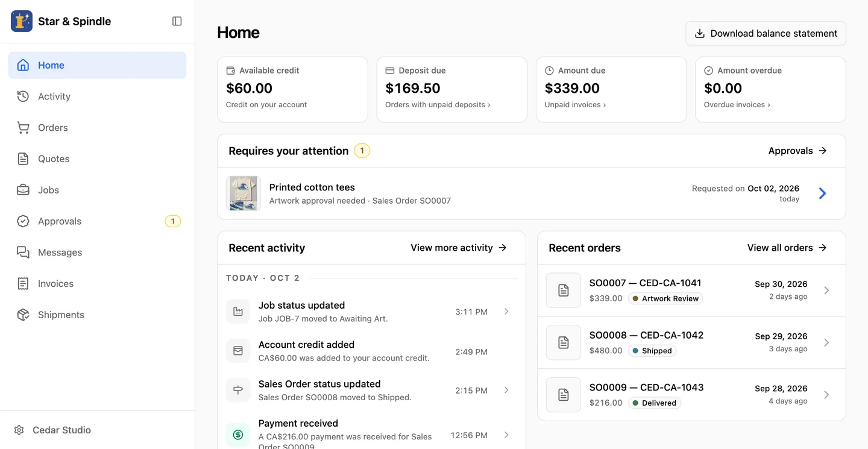868x449 pixels.
Task: Click the Star & Spindle logo icon
Action: click(22, 21)
